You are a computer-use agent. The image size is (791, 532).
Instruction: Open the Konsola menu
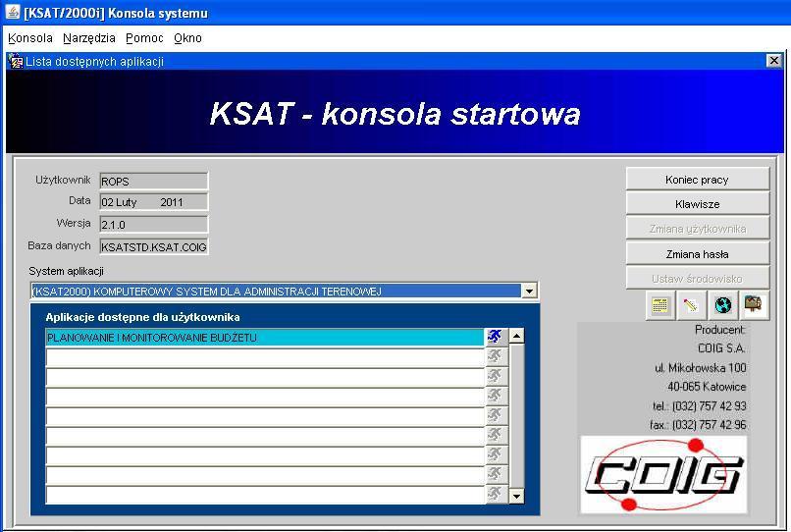(x=30, y=38)
